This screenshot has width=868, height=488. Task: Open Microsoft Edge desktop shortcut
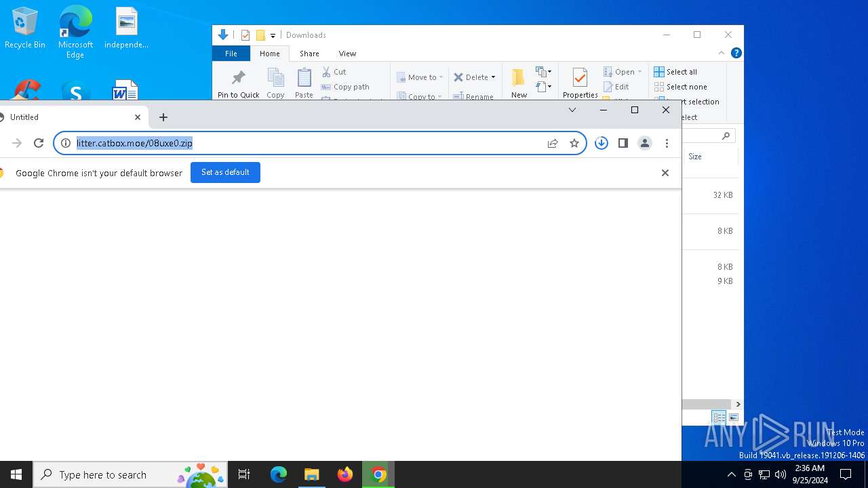point(75,32)
